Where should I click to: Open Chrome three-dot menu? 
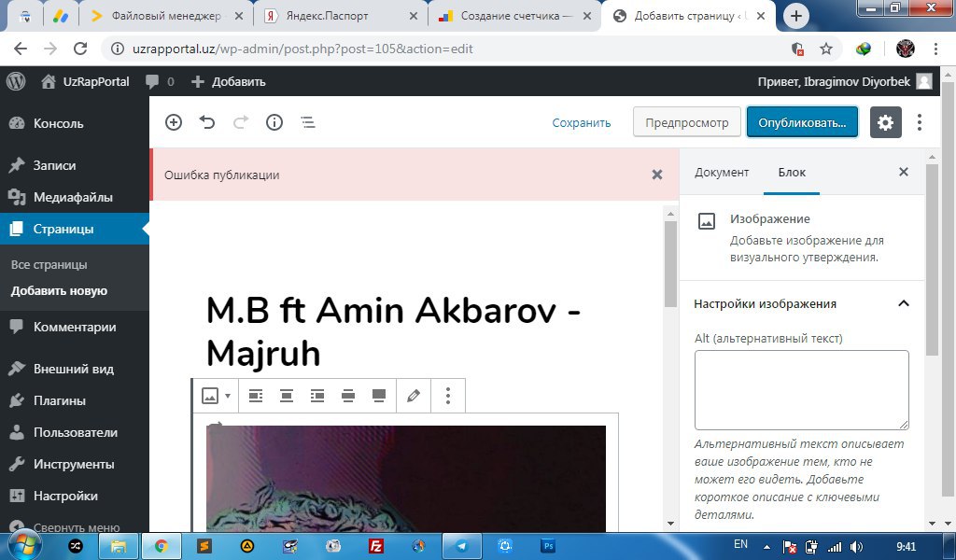[935, 49]
